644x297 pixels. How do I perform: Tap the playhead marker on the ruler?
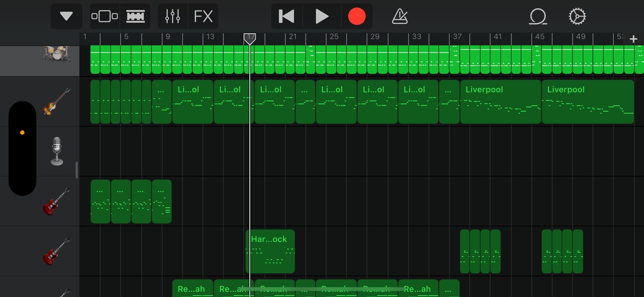[x=250, y=39]
